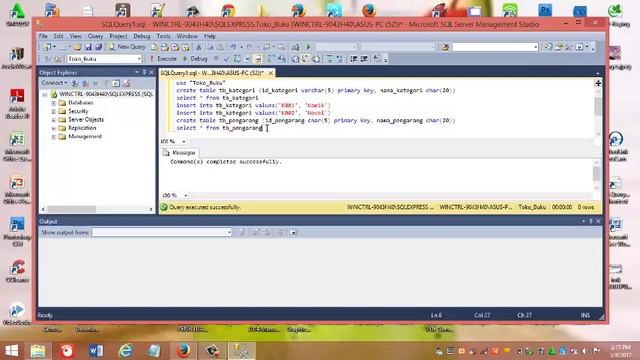Click the Object Explorer horizontal scrollbar
The width and height of the screenshot is (640, 360).
pyautogui.click(x=97, y=209)
